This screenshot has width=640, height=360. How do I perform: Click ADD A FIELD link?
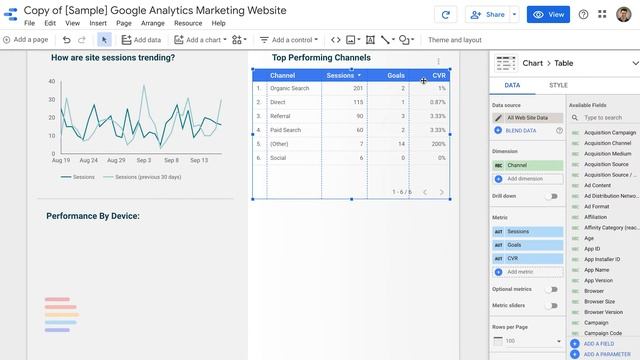pyautogui.click(x=598, y=344)
